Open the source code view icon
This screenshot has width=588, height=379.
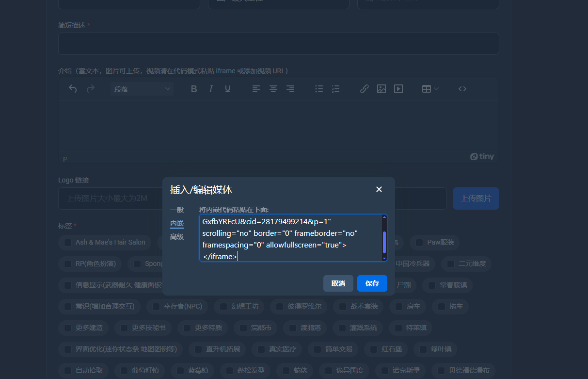(x=462, y=89)
